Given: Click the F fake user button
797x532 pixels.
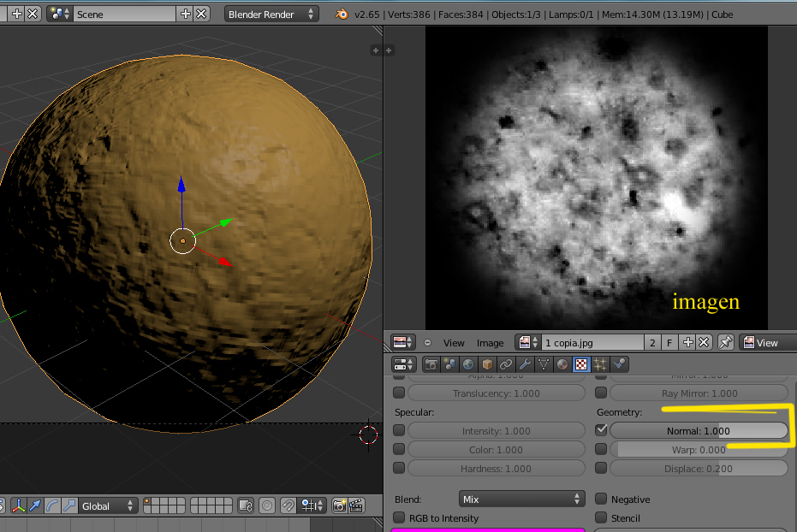Looking at the screenshot, I should (x=670, y=342).
